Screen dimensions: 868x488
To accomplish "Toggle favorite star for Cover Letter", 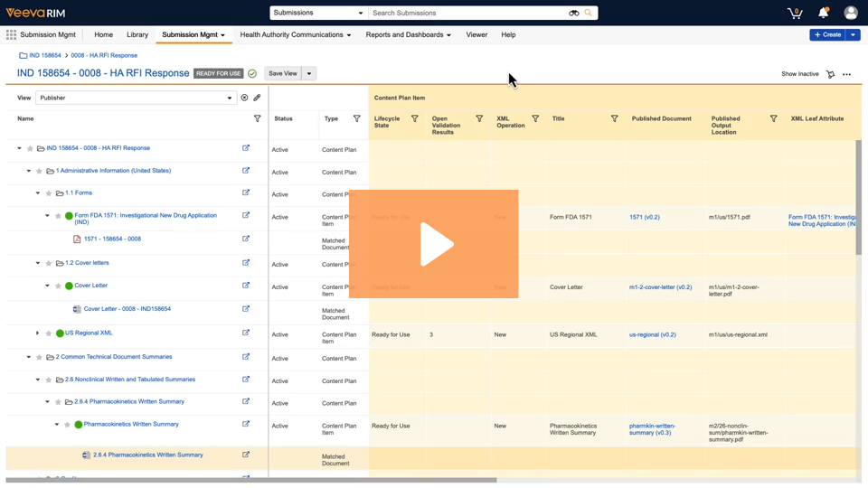I will (x=59, y=286).
